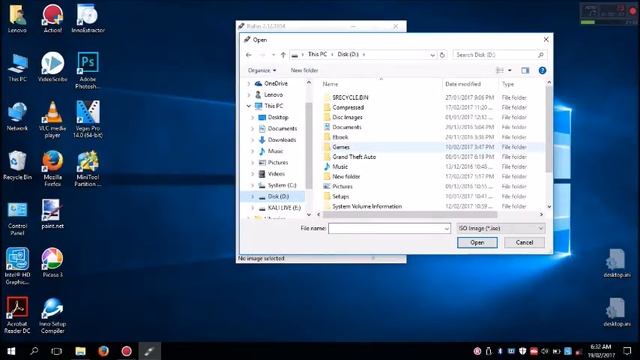The width and height of the screenshot is (640, 360).
Task: Refresh the Disk (D:) folder view
Action: pos(442,55)
